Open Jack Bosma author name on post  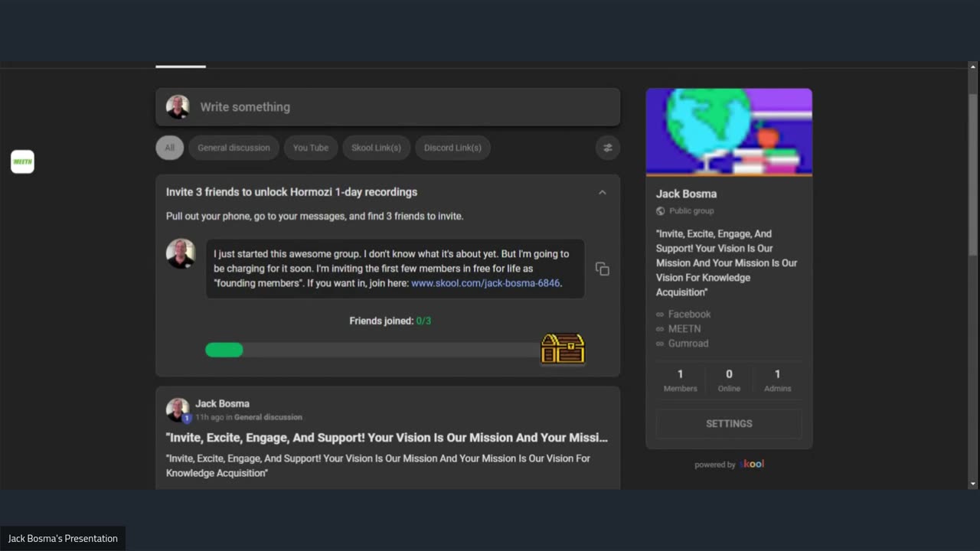[222, 403]
